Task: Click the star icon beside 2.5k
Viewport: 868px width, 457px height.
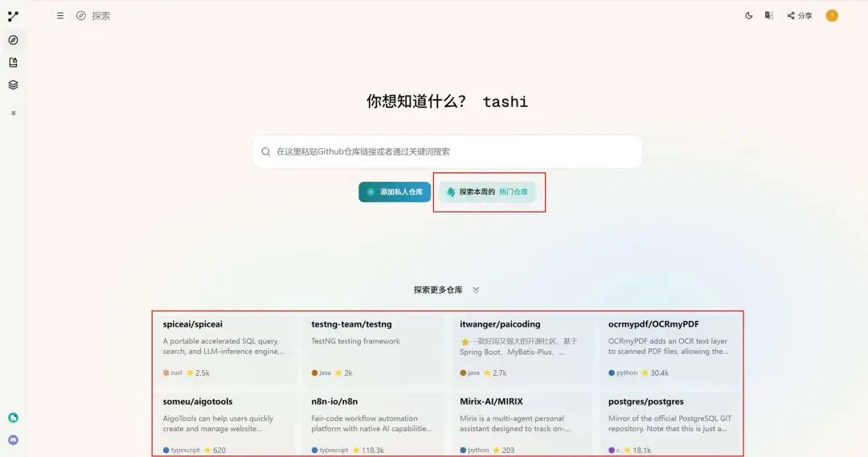Action: pyautogui.click(x=190, y=373)
